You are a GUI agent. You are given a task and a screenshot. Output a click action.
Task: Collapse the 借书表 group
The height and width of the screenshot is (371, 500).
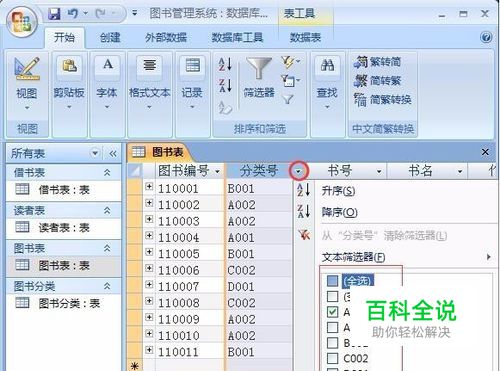pyautogui.click(x=107, y=173)
